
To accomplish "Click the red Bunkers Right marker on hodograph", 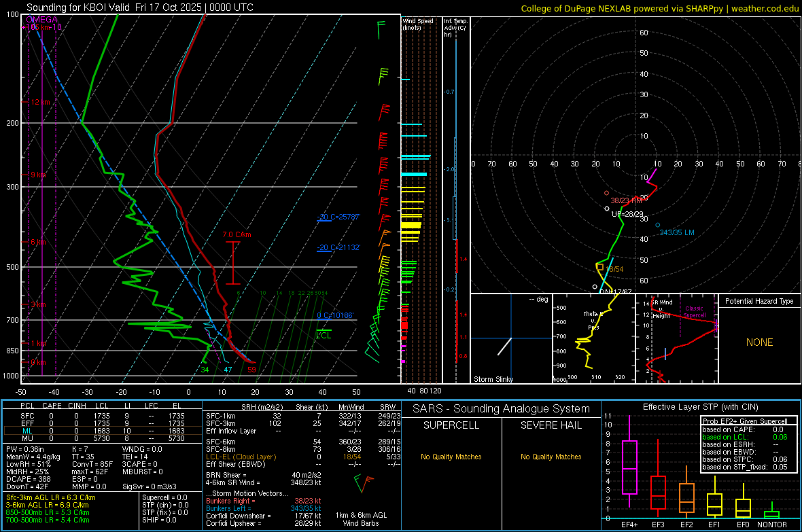I will [607, 194].
